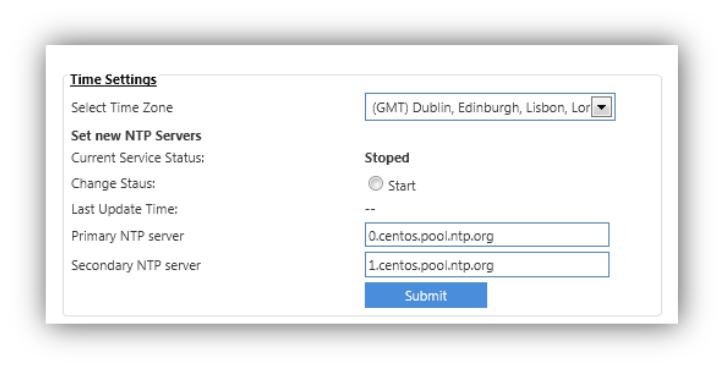The height and width of the screenshot is (369, 723).
Task: Click the Change Staus label
Action: (113, 184)
